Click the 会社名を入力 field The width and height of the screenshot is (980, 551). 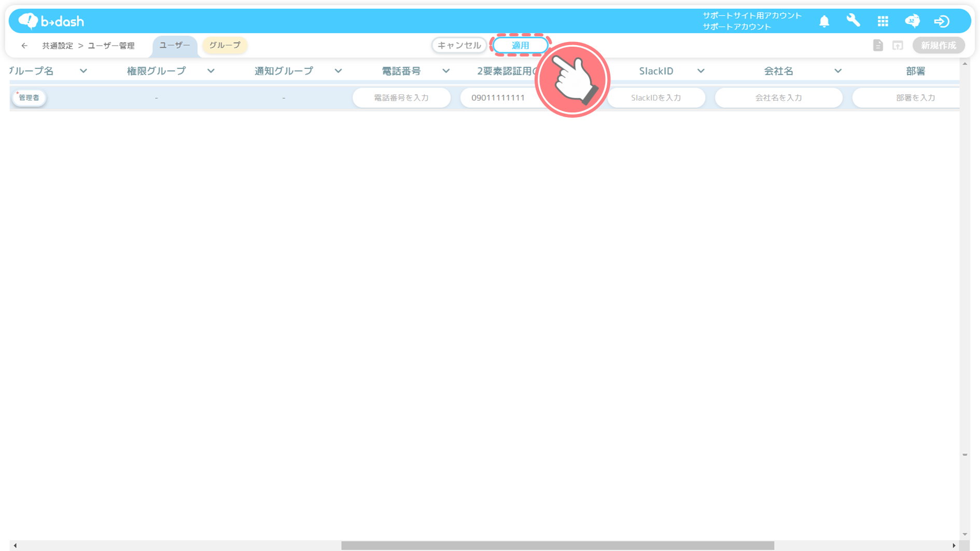click(x=778, y=97)
